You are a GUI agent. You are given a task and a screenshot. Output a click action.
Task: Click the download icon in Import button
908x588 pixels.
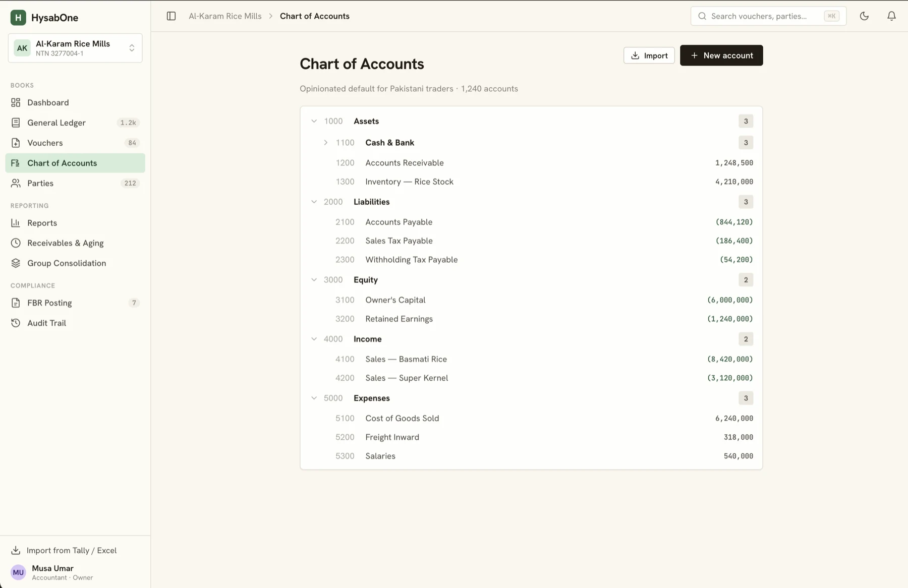[x=635, y=55]
